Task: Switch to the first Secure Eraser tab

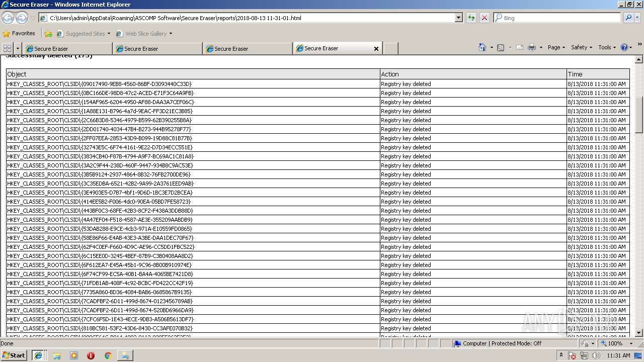Action: (x=67, y=49)
